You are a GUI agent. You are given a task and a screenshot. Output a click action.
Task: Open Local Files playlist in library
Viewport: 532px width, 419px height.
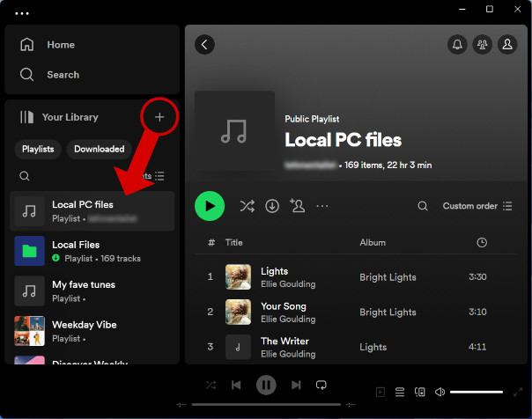coord(92,251)
